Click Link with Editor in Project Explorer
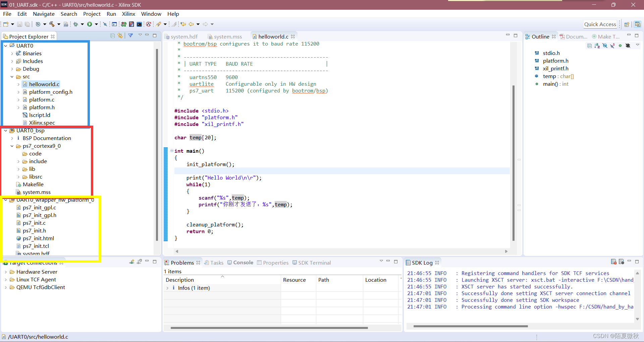Screen dimensions: 644x342 coord(120,36)
